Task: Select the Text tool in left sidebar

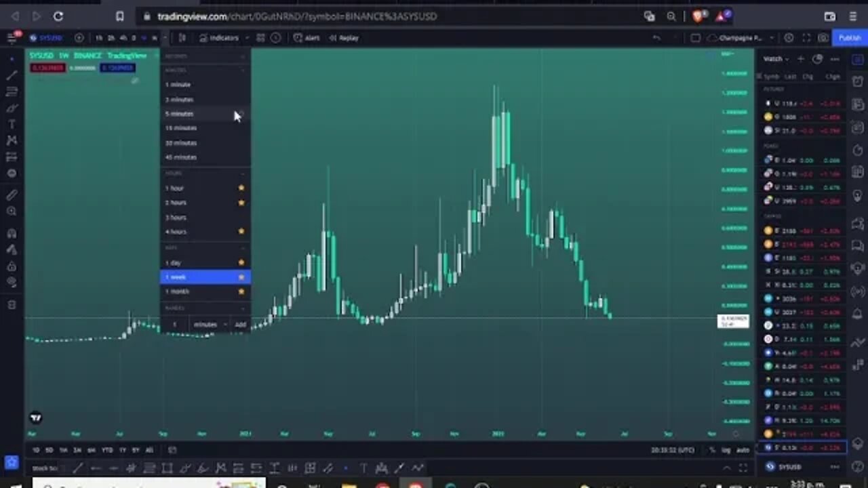Action: [x=12, y=125]
